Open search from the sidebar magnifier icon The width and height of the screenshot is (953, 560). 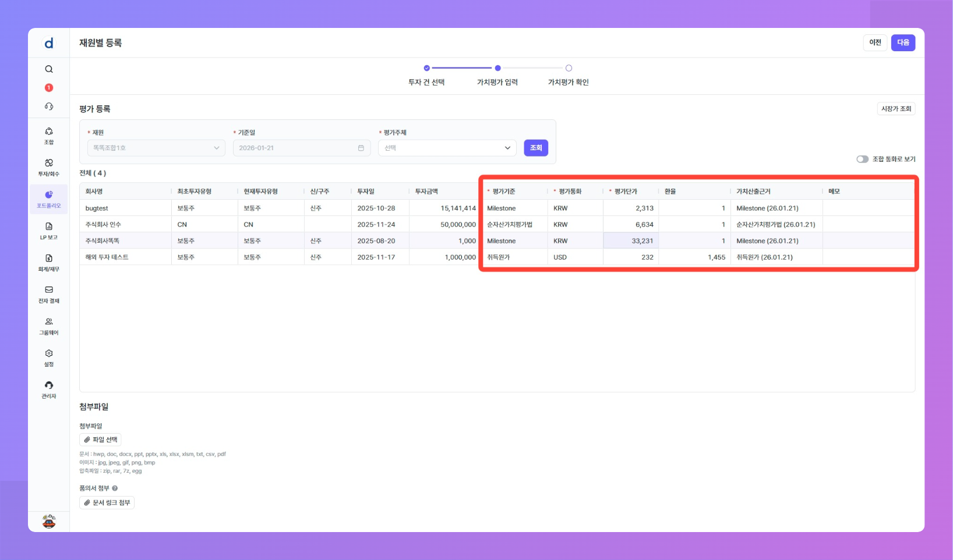[x=49, y=69]
